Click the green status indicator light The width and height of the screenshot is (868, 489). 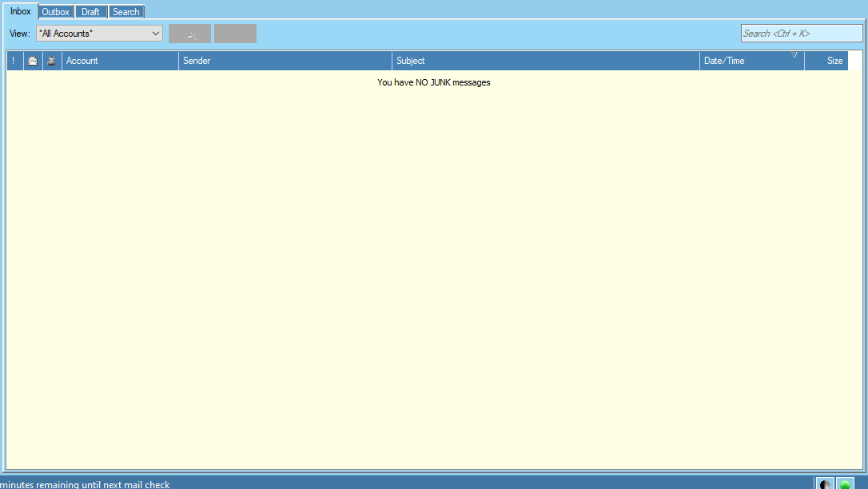(x=845, y=483)
